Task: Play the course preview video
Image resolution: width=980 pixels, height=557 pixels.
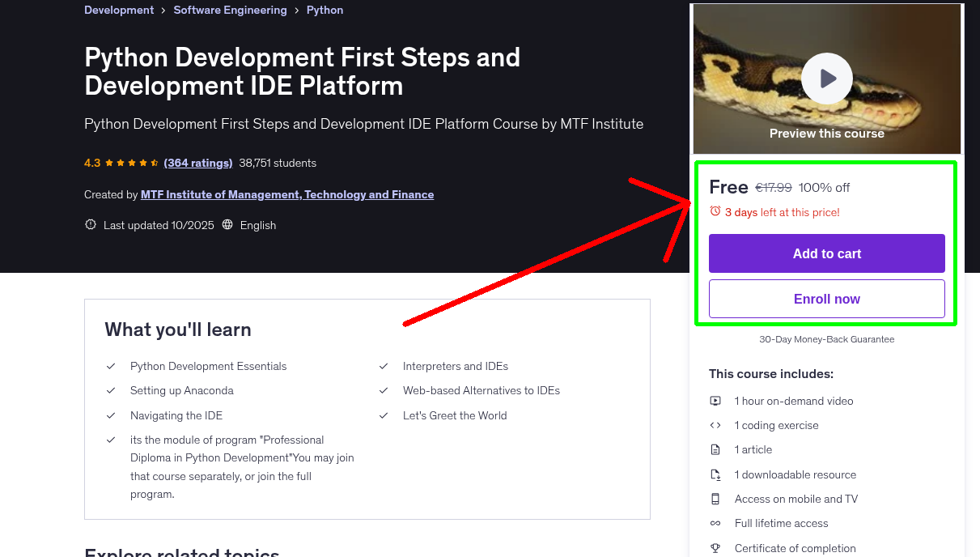Action: click(826, 78)
